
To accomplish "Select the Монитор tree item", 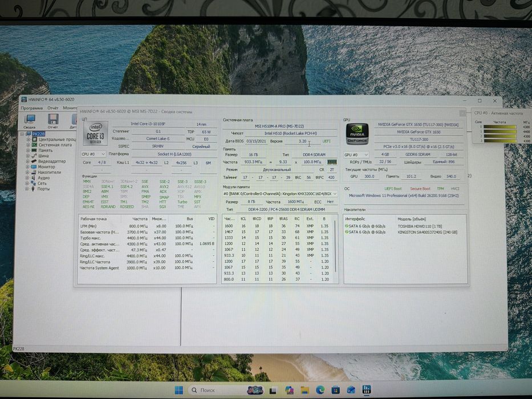I will [47, 167].
